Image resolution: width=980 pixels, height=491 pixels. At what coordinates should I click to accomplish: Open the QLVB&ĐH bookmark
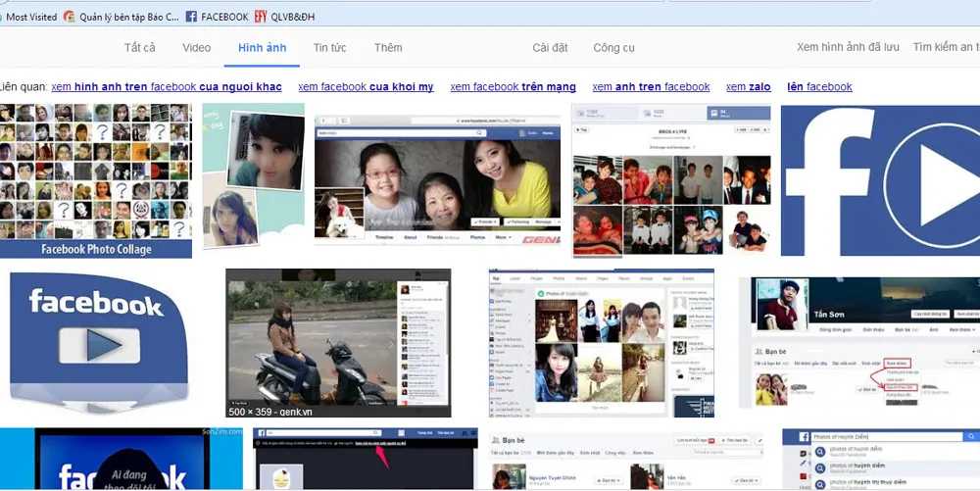point(284,17)
